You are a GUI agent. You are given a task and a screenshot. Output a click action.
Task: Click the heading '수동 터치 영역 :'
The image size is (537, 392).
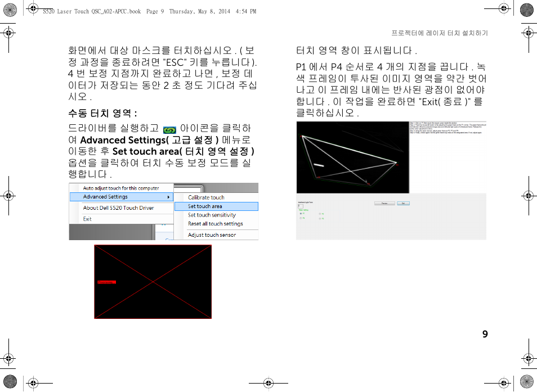pyautogui.click(x=103, y=113)
